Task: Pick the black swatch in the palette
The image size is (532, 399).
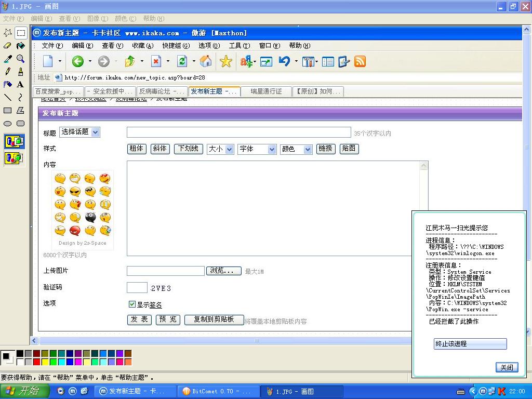Action: (x=20, y=353)
